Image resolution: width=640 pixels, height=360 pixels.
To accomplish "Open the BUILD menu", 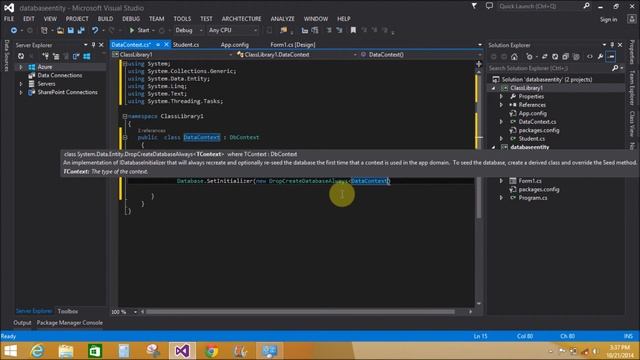I will pyautogui.click(x=105, y=19).
